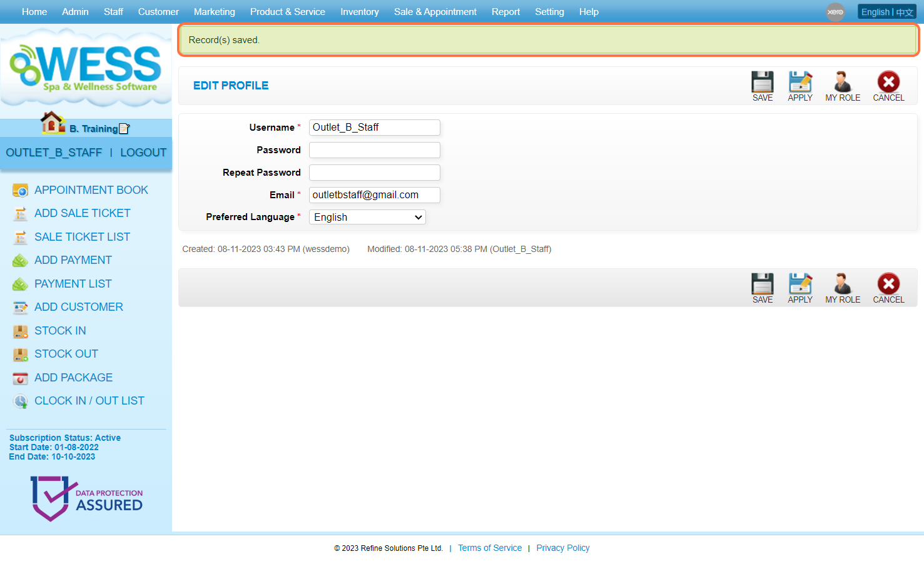Image resolution: width=924 pixels, height=564 pixels.
Task: Click the edit note icon beside B. Training
Action: [124, 129]
